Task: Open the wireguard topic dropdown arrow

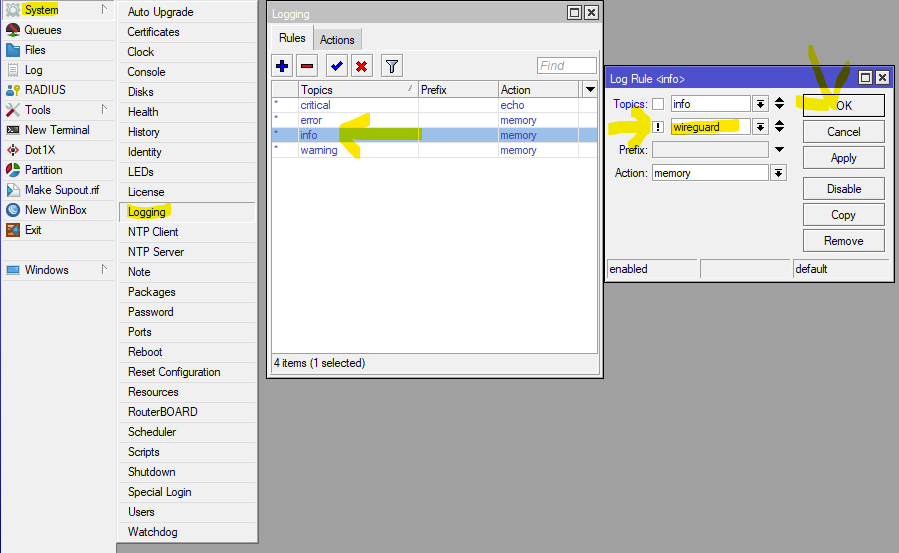Action: tap(760, 127)
